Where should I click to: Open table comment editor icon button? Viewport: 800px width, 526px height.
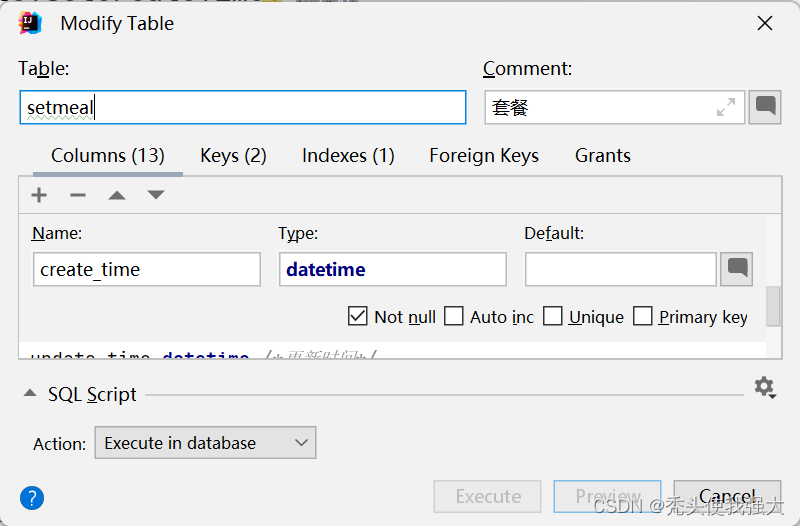pos(765,107)
